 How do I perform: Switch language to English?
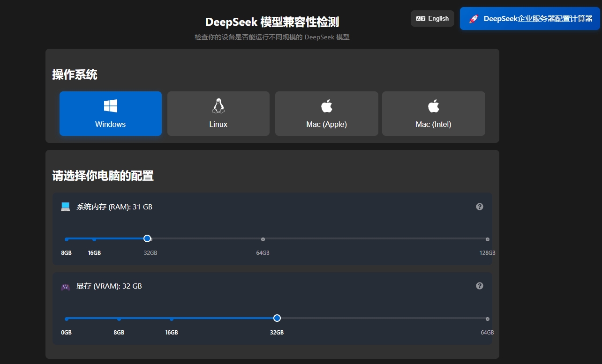pos(432,19)
